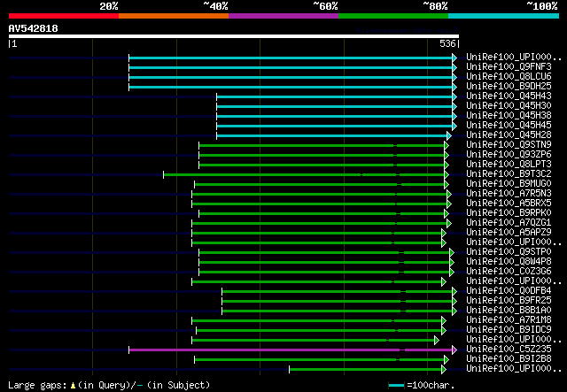Click the 536 query length label
Image resolution: width=567 pixels, height=392 pixels.
[447, 43]
